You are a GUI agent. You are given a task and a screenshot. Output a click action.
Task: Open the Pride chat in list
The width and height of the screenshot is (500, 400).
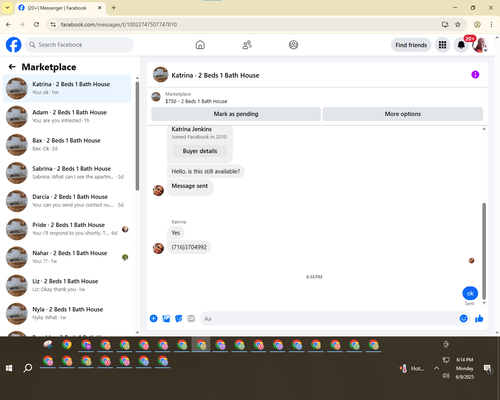coord(67,229)
